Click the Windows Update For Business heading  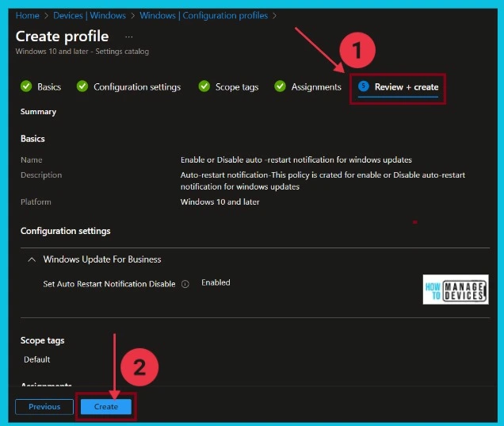pos(102,259)
